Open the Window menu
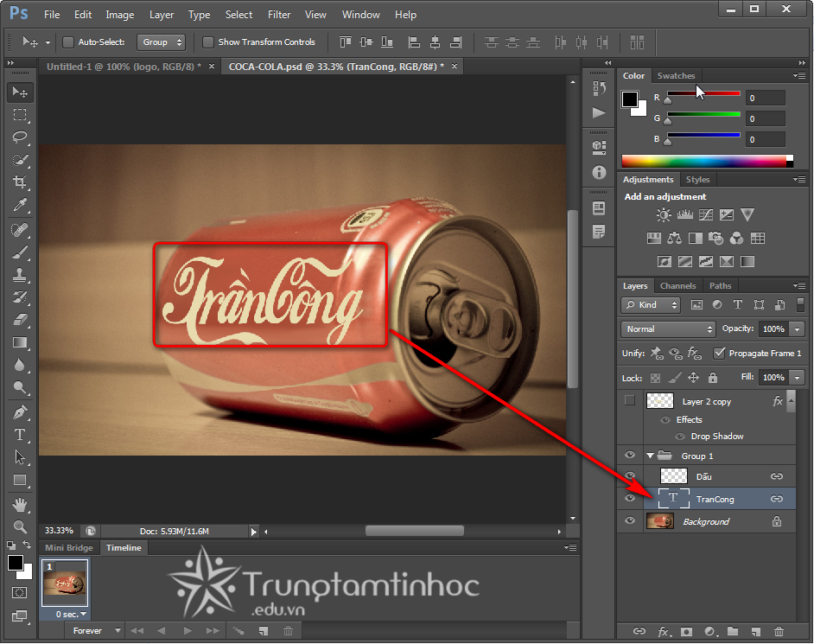The image size is (814, 644). [x=361, y=15]
